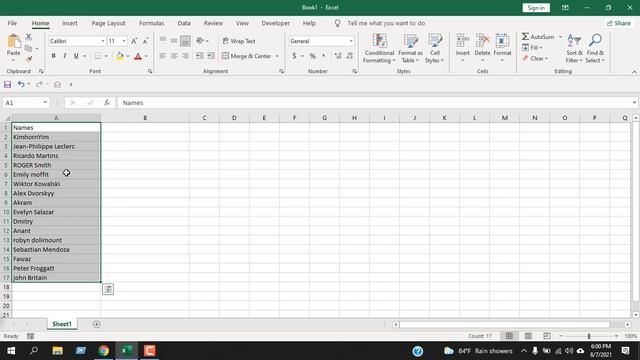Decrease font size with the smaller A icon

coord(145,41)
